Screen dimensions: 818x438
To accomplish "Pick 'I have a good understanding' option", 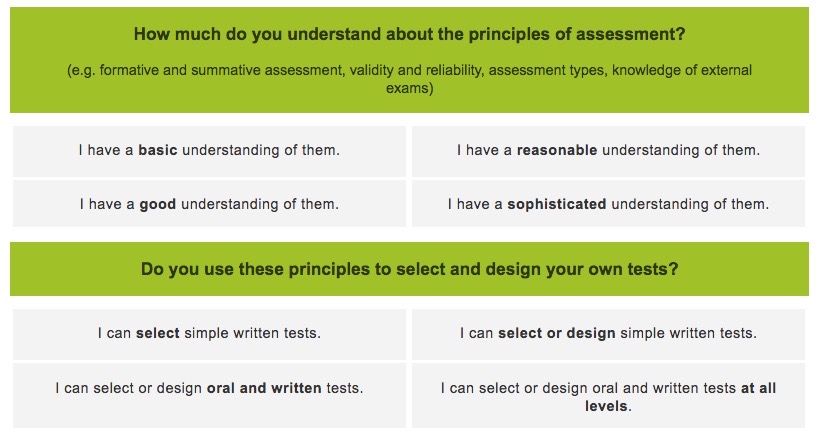I will [209, 204].
